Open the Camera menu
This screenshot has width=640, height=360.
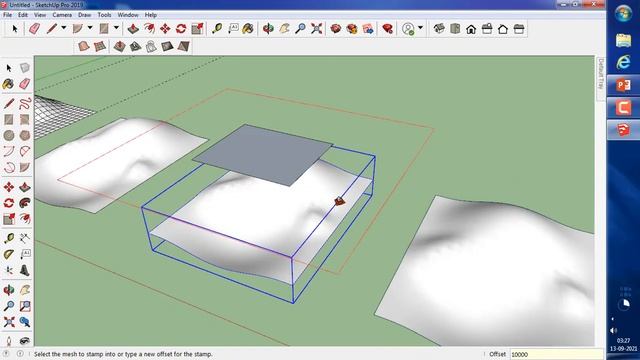pyautogui.click(x=62, y=15)
